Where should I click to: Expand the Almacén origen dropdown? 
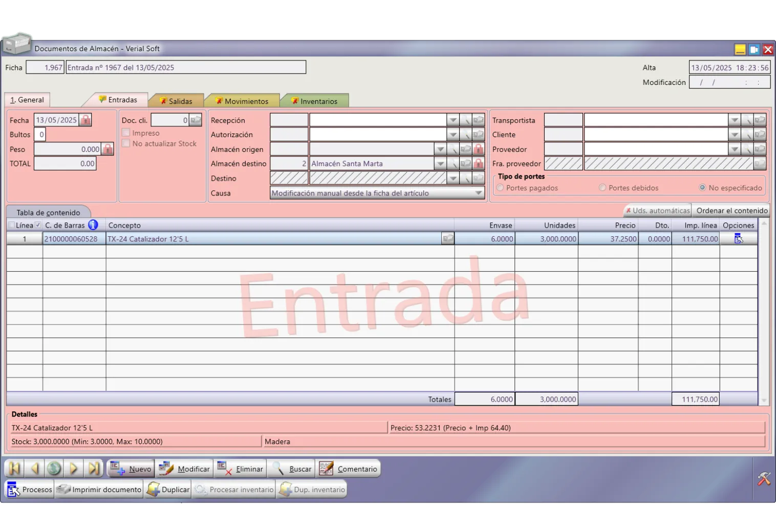coord(440,149)
